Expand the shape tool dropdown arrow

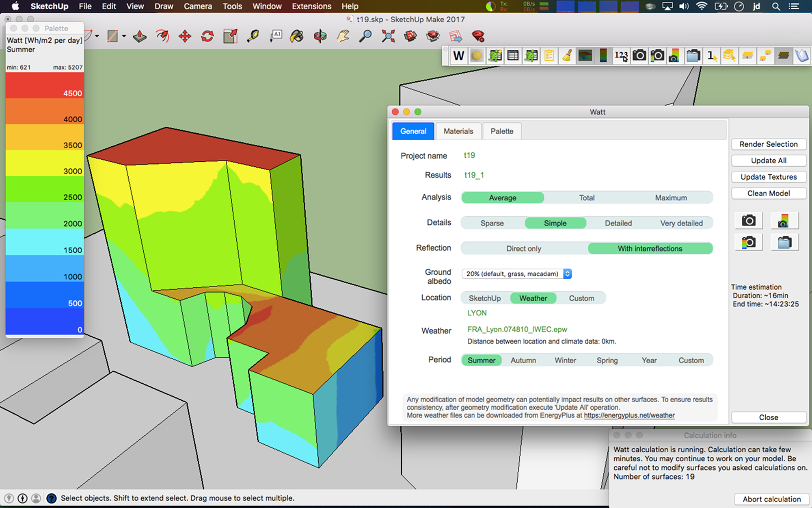point(124,36)
